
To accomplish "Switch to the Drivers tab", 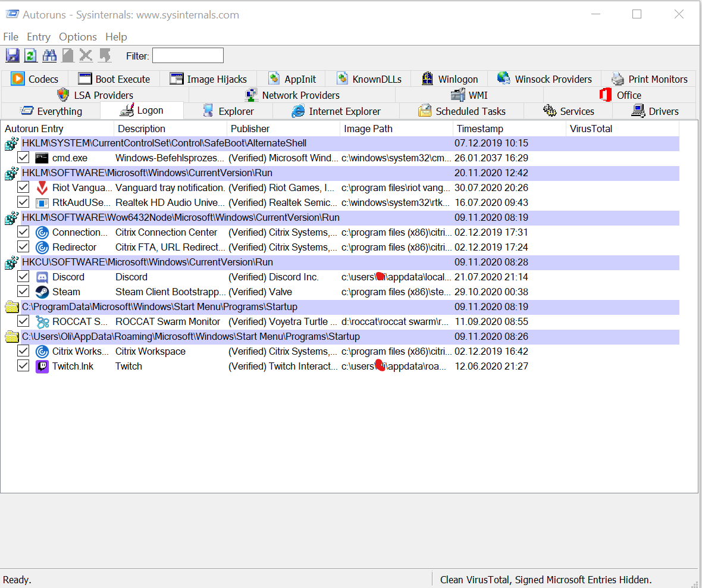I will pos(654,111).
